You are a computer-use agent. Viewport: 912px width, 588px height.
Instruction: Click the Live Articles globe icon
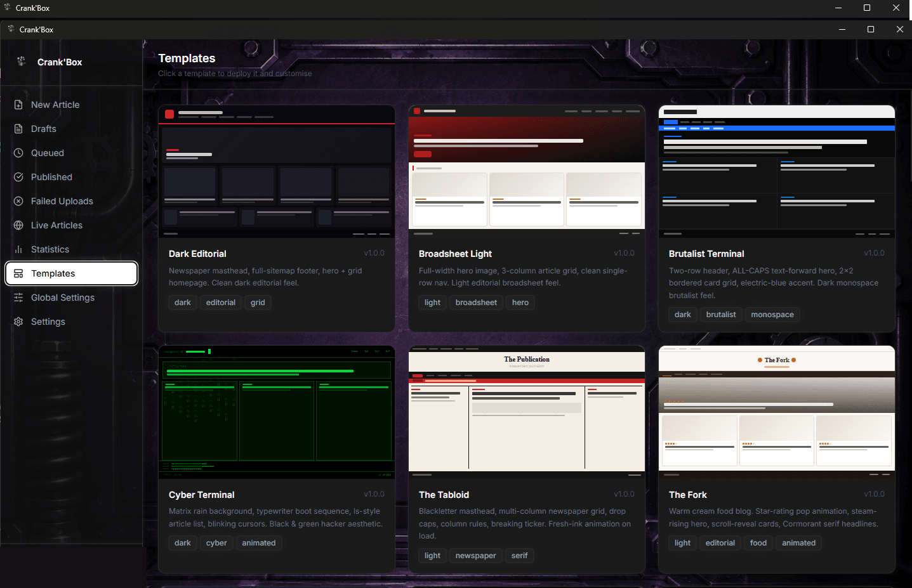[x=18, y=225]
